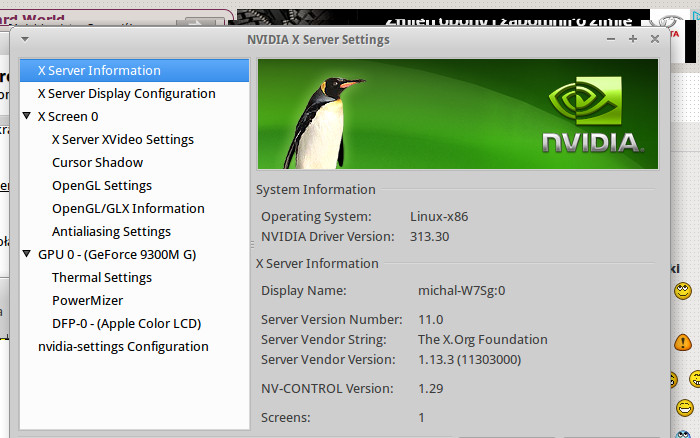700x438 pixels.
Task: Open Antialiasing Settings page
Action: [x=111, y=232]
